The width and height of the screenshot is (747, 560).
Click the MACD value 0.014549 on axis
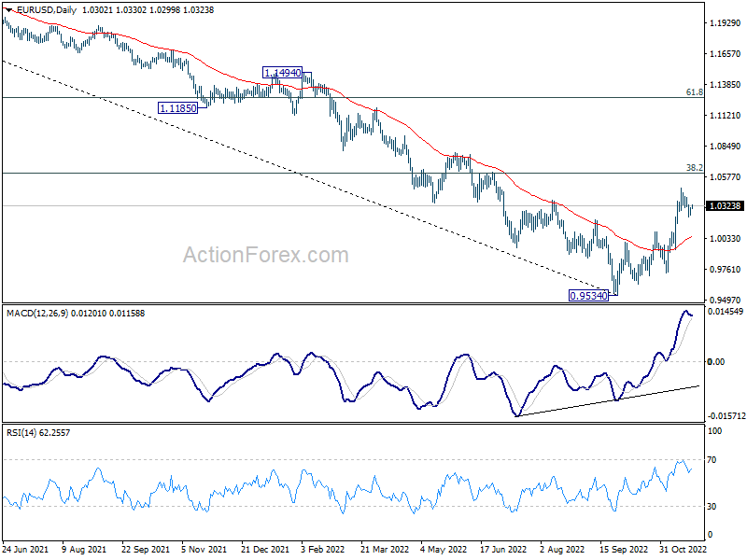tap(726, 312)
